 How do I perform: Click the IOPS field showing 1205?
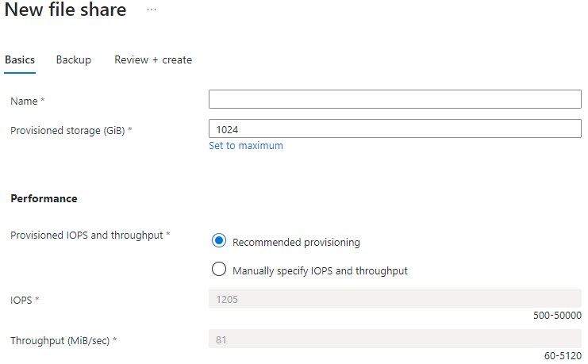(394, 299)
